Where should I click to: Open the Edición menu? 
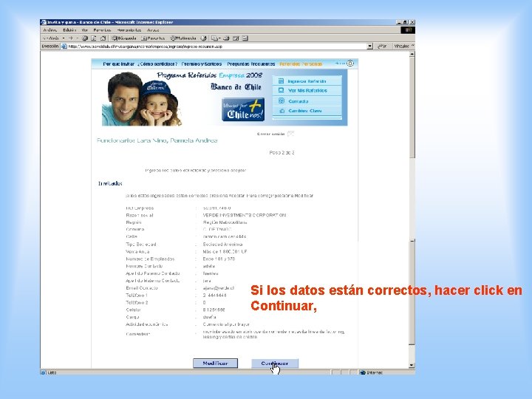pyautogui.click(x=69, y=30)
